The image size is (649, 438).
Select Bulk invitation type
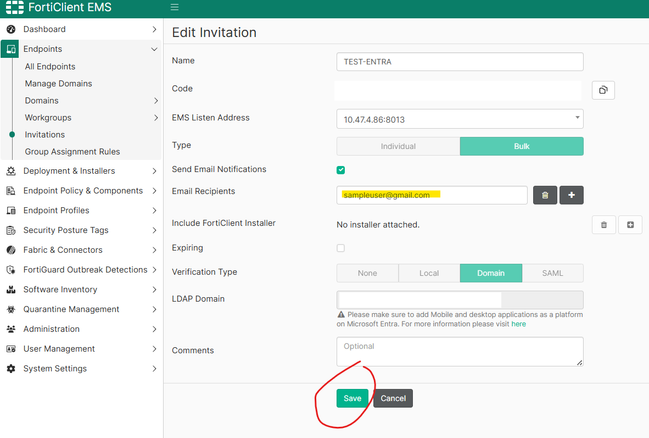pos(522,146)
